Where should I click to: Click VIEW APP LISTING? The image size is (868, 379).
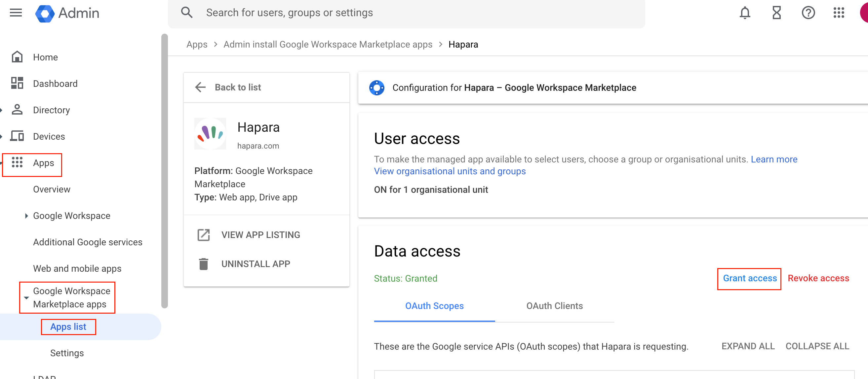pos(260,235)
